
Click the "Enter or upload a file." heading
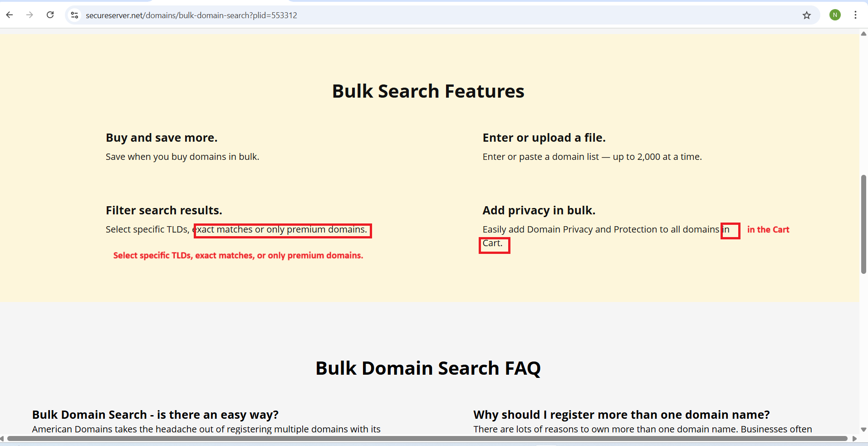[x=544, y=138]
